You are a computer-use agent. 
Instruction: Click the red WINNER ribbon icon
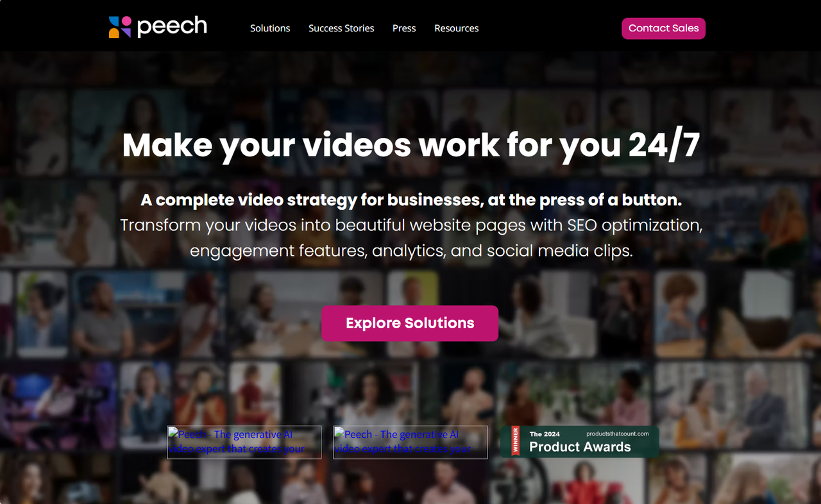(x=516, y=442)
